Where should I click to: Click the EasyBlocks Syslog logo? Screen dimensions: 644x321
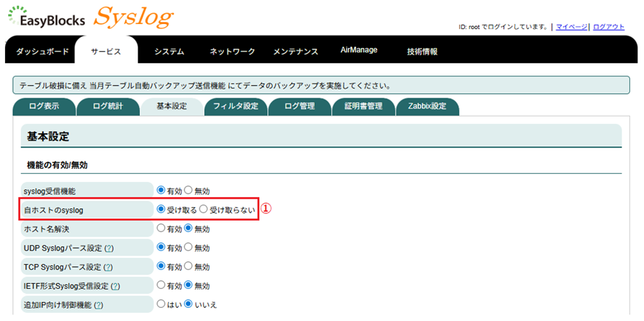[x=91, y=17]
